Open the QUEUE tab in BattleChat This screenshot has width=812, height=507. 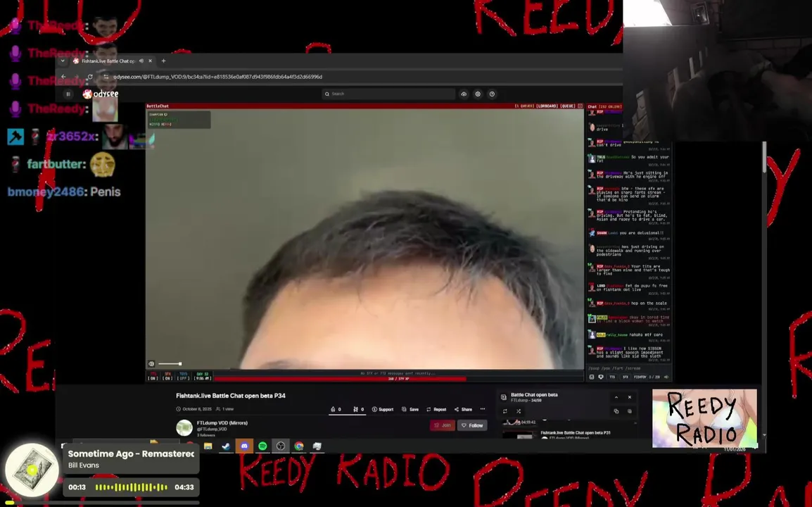pyautogui.click(x=568, y=106)
